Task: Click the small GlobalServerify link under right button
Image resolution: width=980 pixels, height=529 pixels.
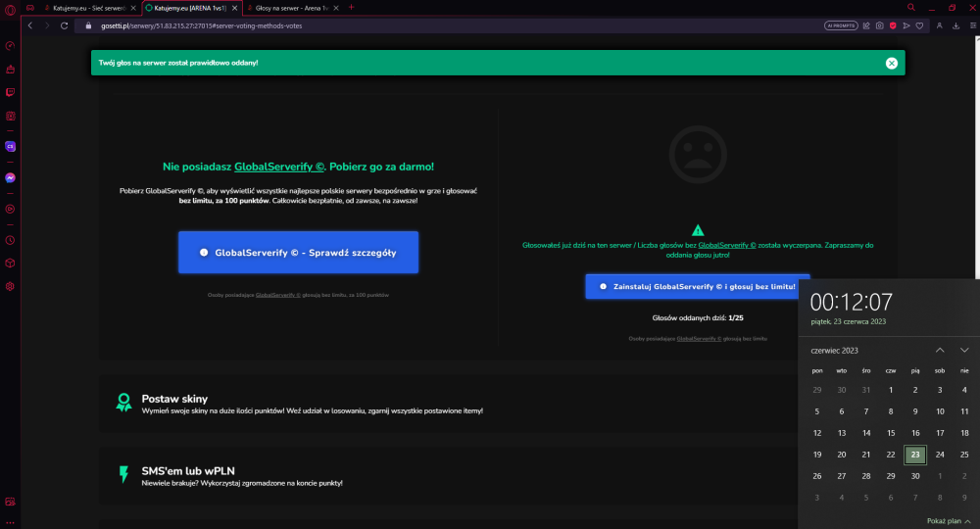Action: tap(699, 339)
